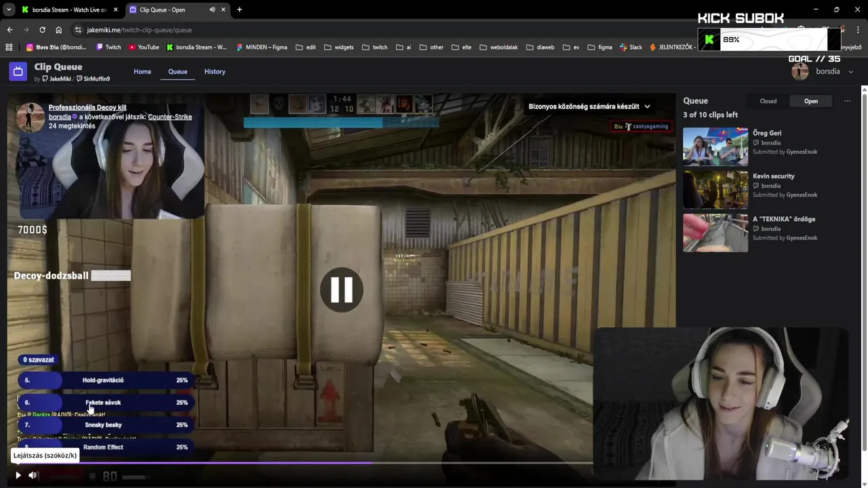Select the Clip Queue - Open browser tab
Screen dimensions: 868x488
178,9
